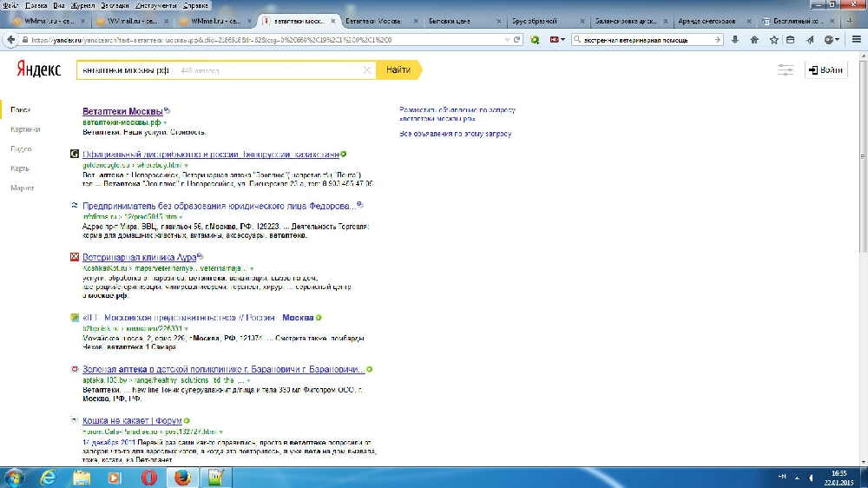This screenshot has width=868, height=488.
Task: Open 'Зеленая аптека в детской поликлинике' result
Action: [x=224, y=369]
